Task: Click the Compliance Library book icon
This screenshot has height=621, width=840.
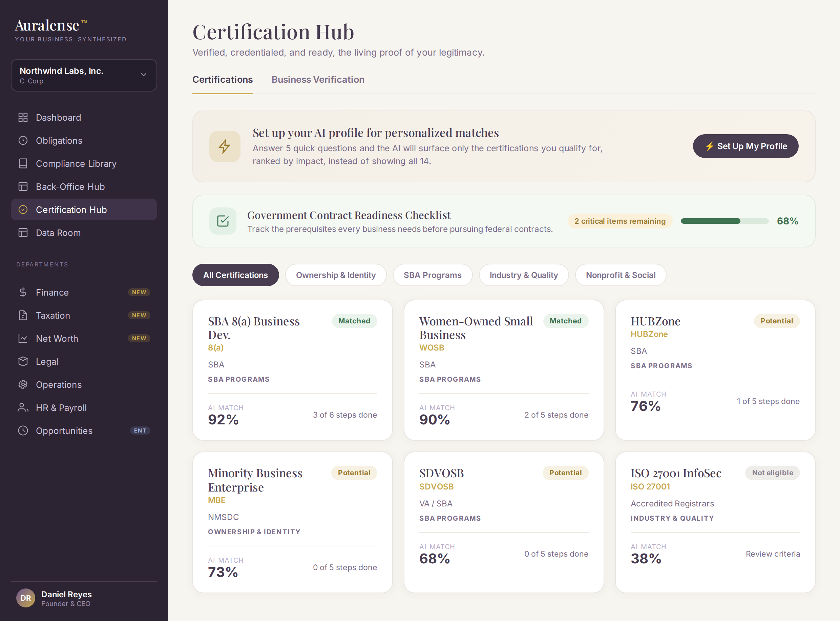Action: tap(23, 163)
